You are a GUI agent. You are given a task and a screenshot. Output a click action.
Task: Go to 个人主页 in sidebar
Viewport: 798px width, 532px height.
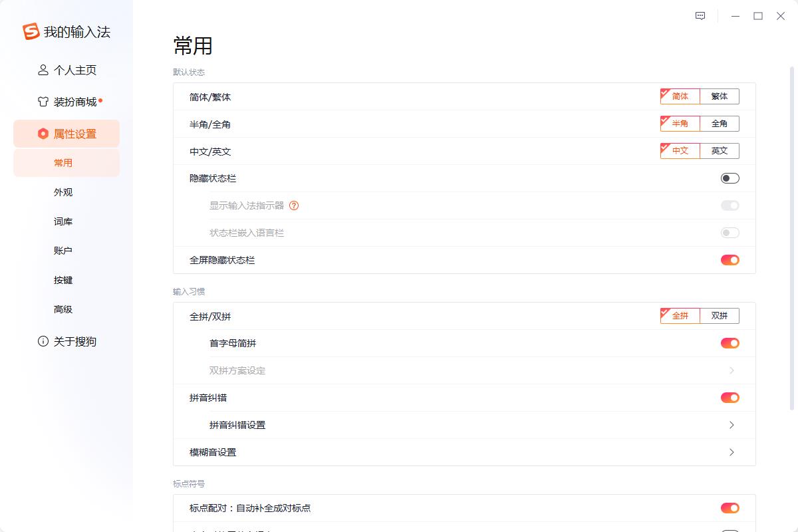[x=66, y=70]
